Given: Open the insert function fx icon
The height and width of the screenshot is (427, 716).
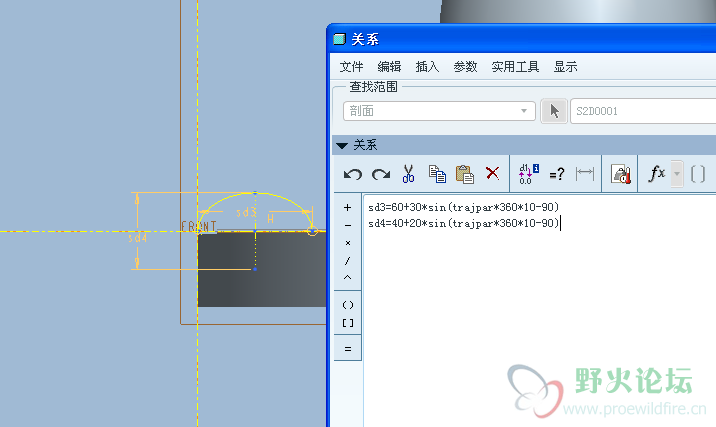Looking at the screenshot, I should coord(657,174).
